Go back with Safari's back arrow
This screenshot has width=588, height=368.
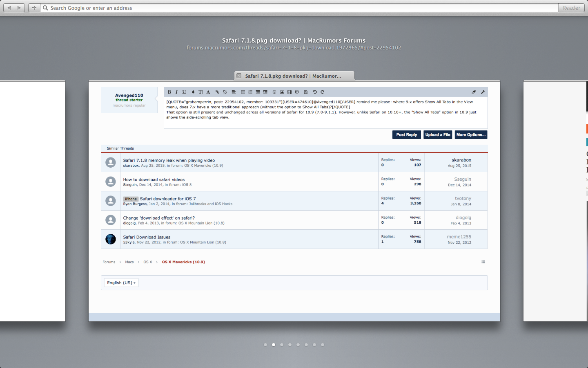coord(9,8)
